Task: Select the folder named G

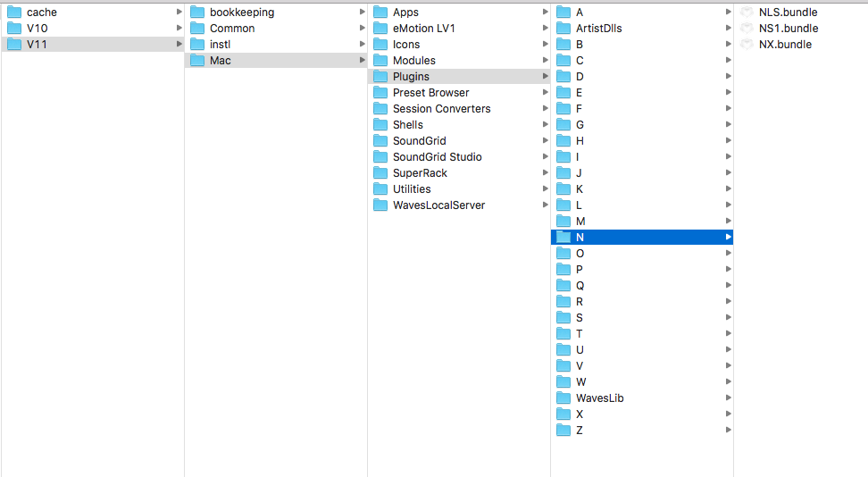Action: [642, 125]
